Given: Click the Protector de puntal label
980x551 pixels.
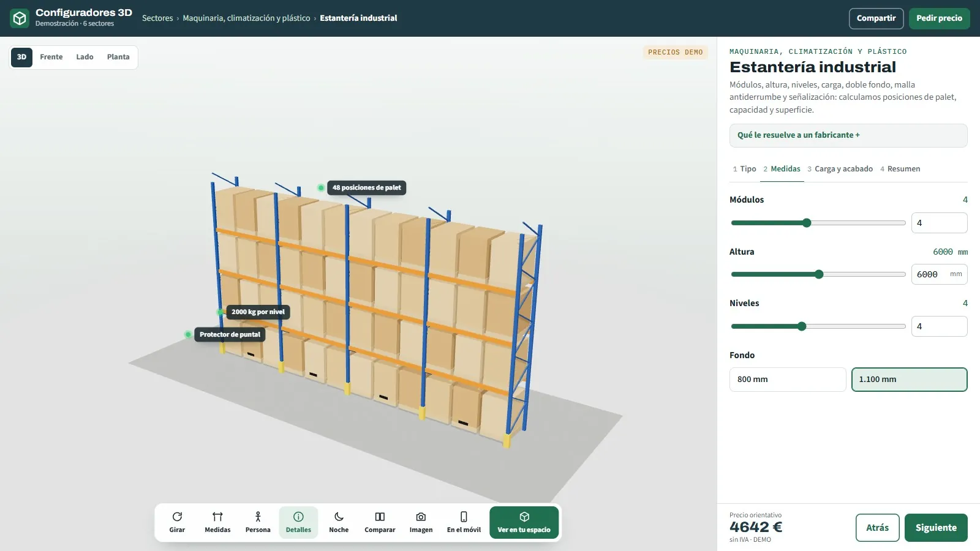Looking at the screenshot, I should pos(230,335).
